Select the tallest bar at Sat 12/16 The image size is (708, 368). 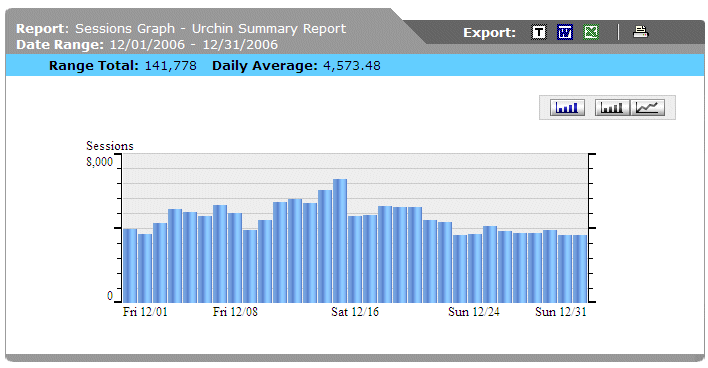click(x=340, y=241)
